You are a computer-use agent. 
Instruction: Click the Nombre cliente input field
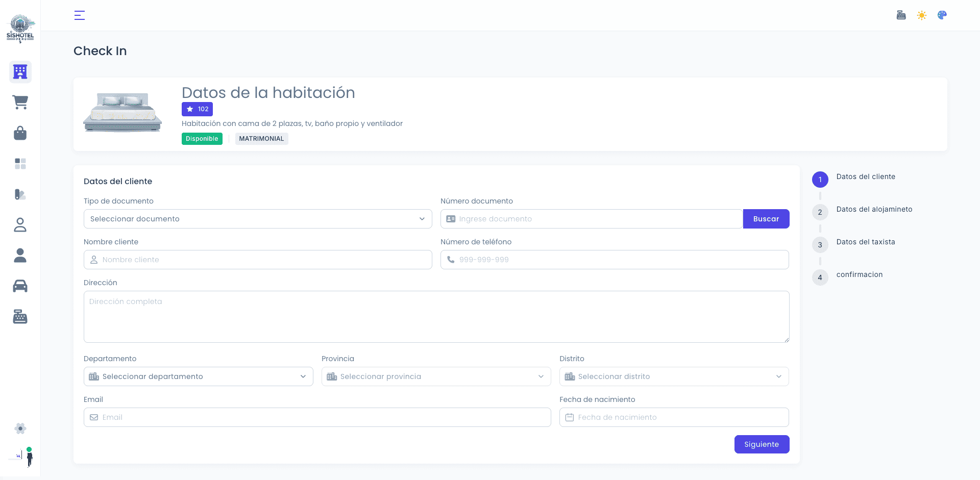click(x=258, y=260)
